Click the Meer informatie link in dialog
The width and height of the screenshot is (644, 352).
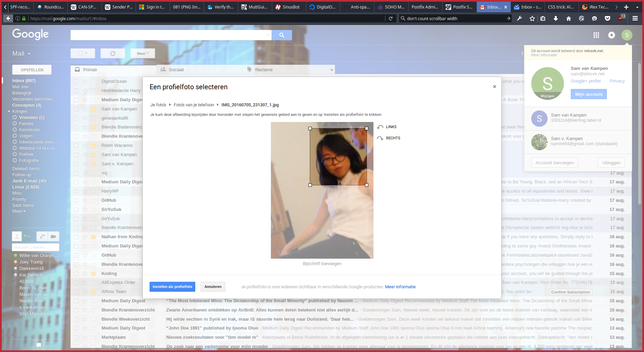click(400, 287)
